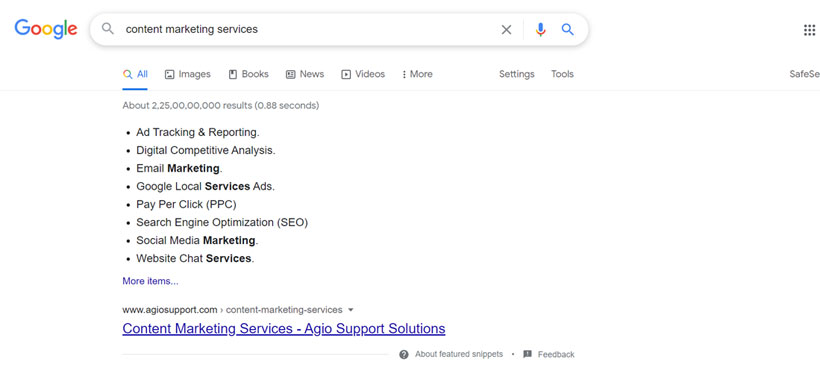This screenshot has width=820, height=378.
Task: Expand the arrow next to agiosupport URL
Action: (351, 310)
